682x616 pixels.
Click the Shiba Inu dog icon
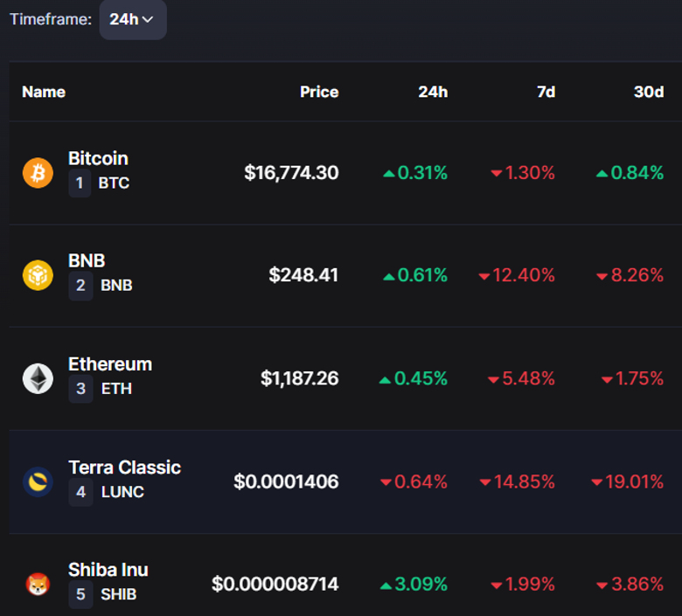[x=38, y=584]
